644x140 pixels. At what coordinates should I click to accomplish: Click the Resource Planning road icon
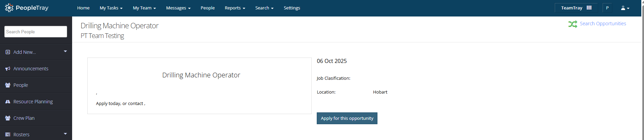8,102
